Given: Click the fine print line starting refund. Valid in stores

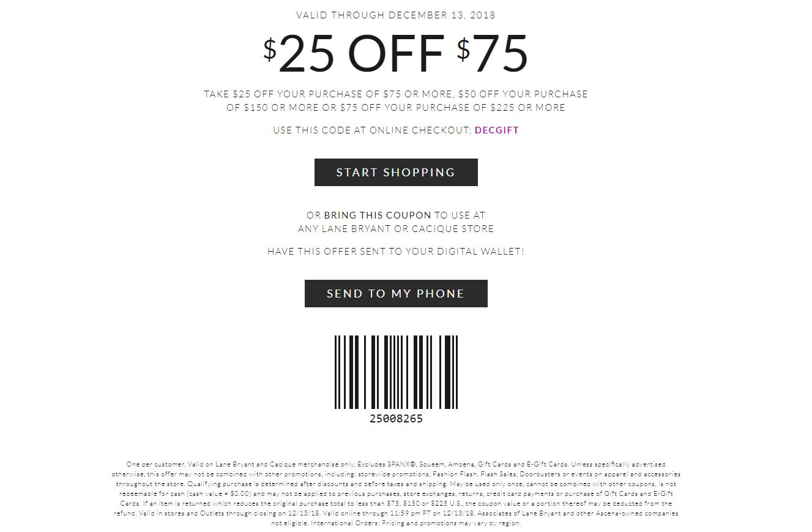Looking at the screenshot, I should [x=396, y=513].
